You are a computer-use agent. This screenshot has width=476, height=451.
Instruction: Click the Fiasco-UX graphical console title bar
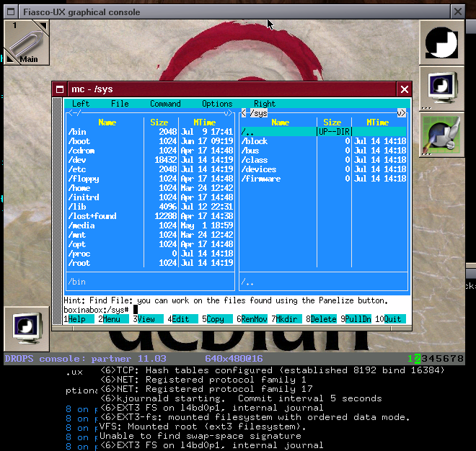click(x=234, y=12)
